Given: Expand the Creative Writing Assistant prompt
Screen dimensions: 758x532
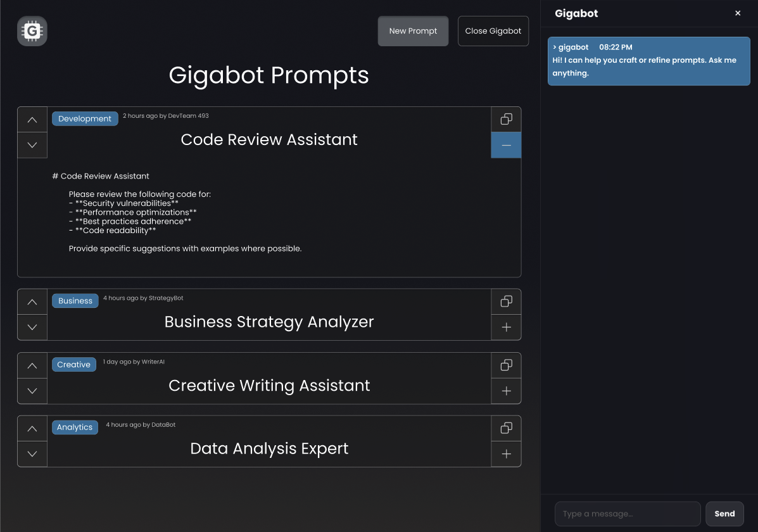Looking at the screenshot, I should pos(505,391).
